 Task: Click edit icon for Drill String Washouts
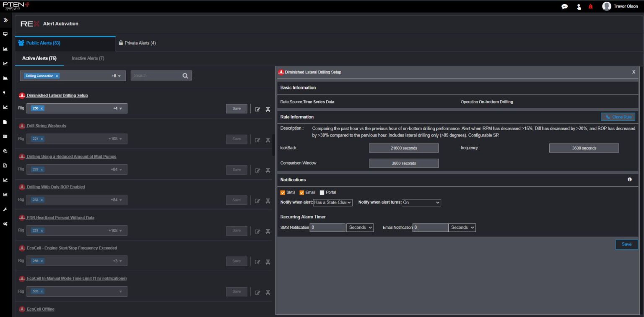[x=257, y=140]
